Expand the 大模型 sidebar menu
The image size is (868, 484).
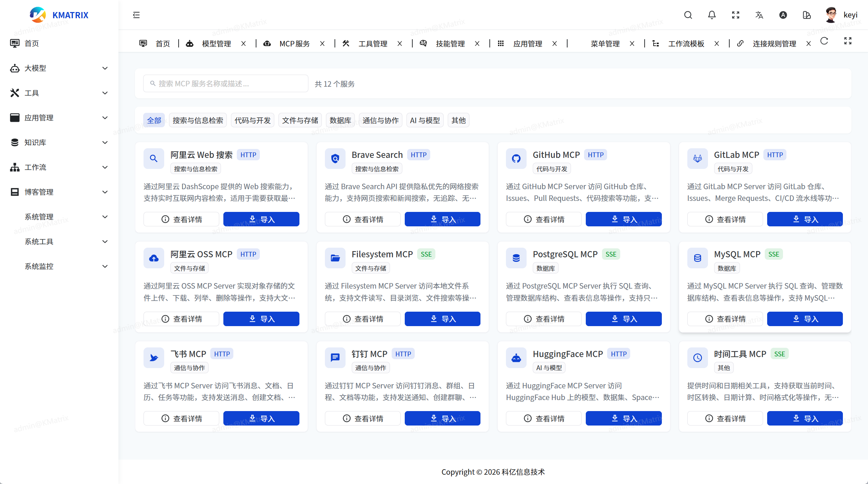pos(59,68)
